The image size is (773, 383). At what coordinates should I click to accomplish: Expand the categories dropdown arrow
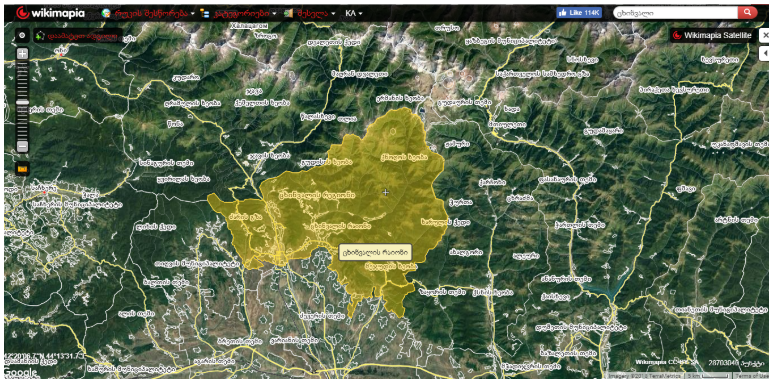pos(275,14)
